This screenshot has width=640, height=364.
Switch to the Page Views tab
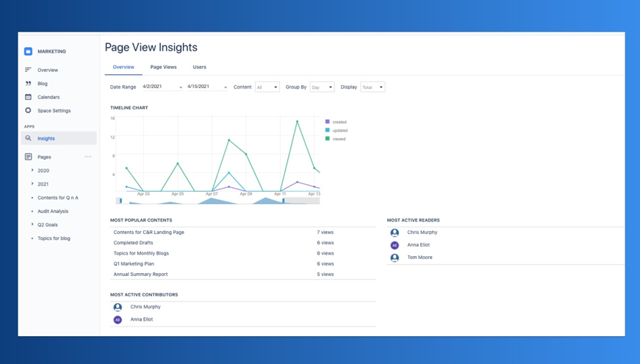[x=163, y=67]
